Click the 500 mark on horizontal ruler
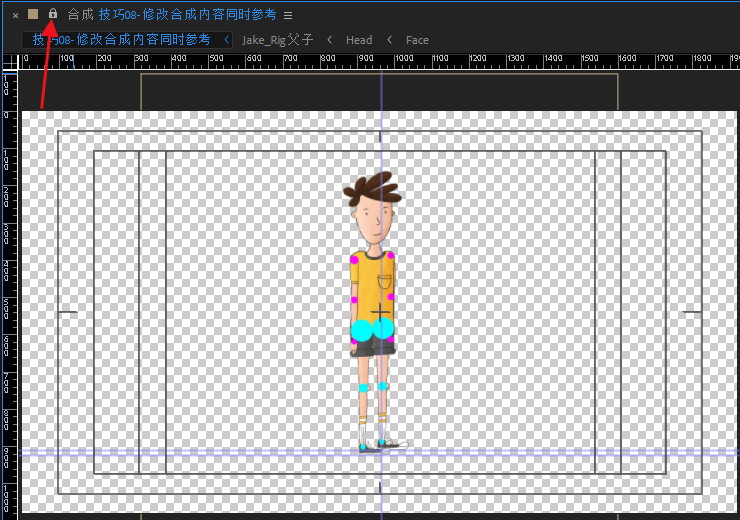The width and height of the screenshot is (740, 520). (x=216, y=58)
